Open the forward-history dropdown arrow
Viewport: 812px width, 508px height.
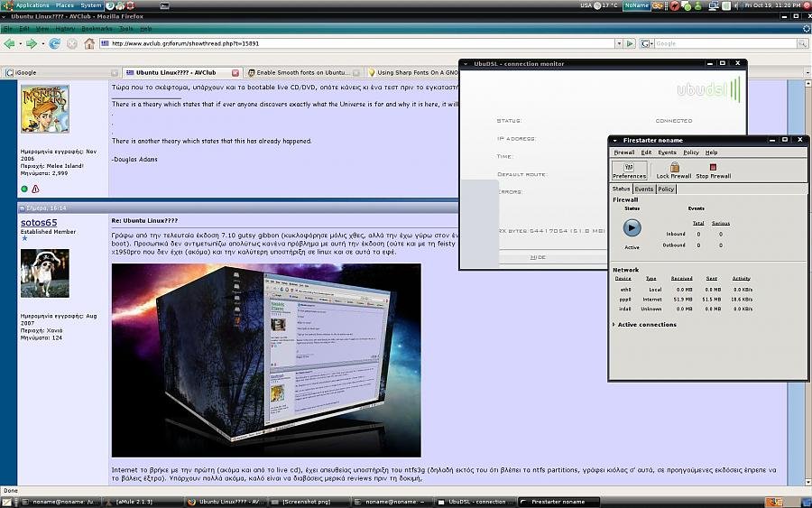point(42,43)
